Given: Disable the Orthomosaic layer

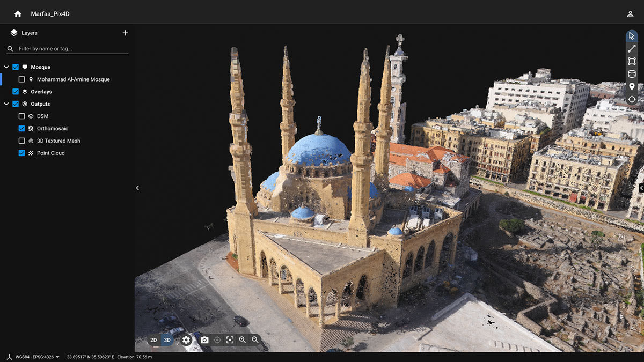Looking at the screenshot, I should tap(23, 128).
